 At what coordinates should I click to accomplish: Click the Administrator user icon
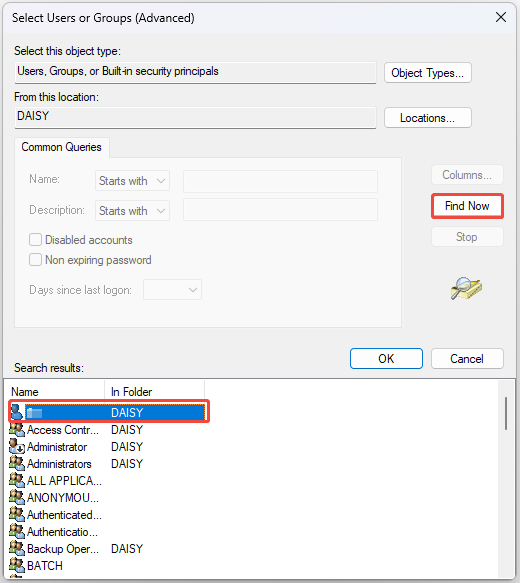17,446
